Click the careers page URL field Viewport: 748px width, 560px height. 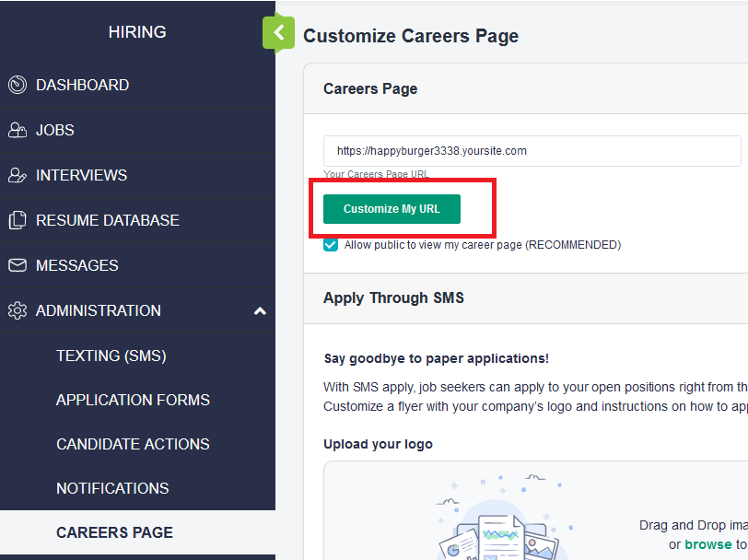[x=531, y=151]
